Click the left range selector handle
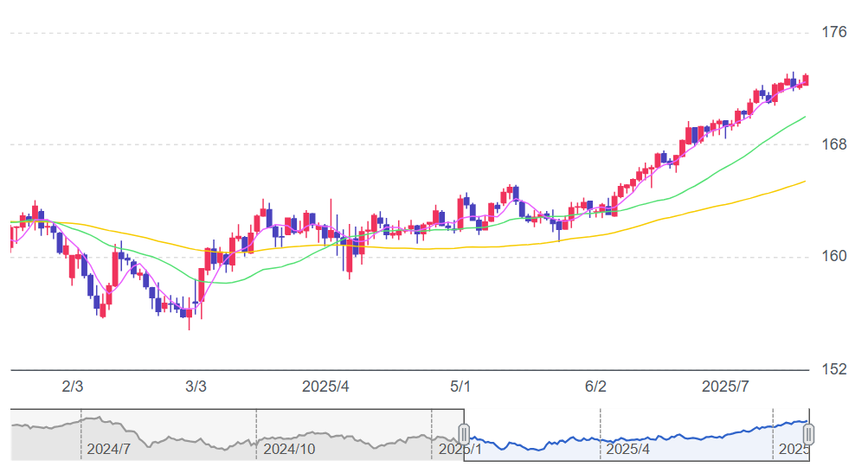The image size is (868, 473). [464, 434]
